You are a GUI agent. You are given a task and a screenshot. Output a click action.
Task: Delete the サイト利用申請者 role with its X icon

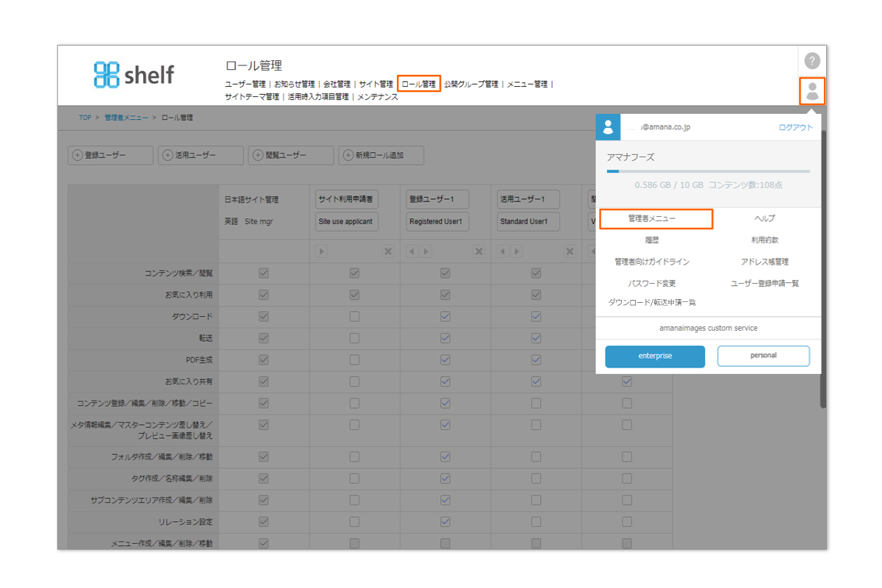coord(388,251)
